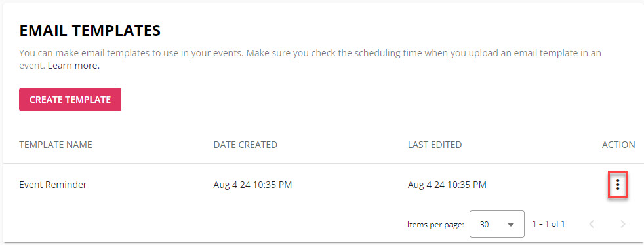644x245 pixels.
Task: Sort by the DATE CREATED column header
Action: [245, 145]
